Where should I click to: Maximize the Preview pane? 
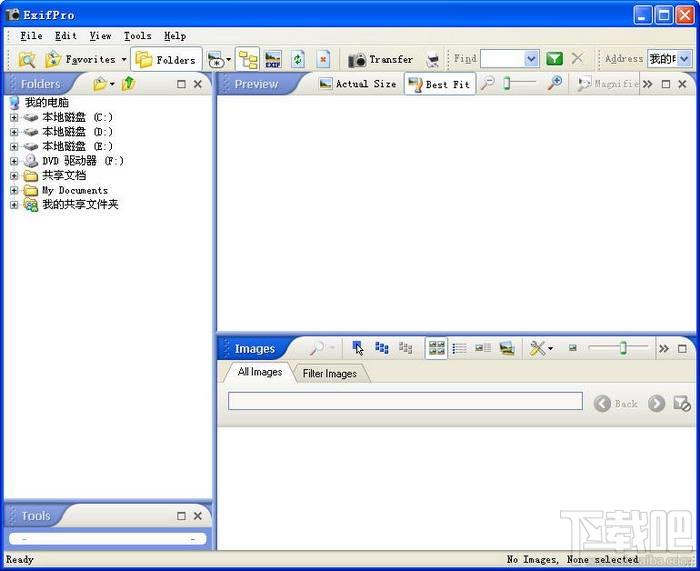tap(666, 84)
